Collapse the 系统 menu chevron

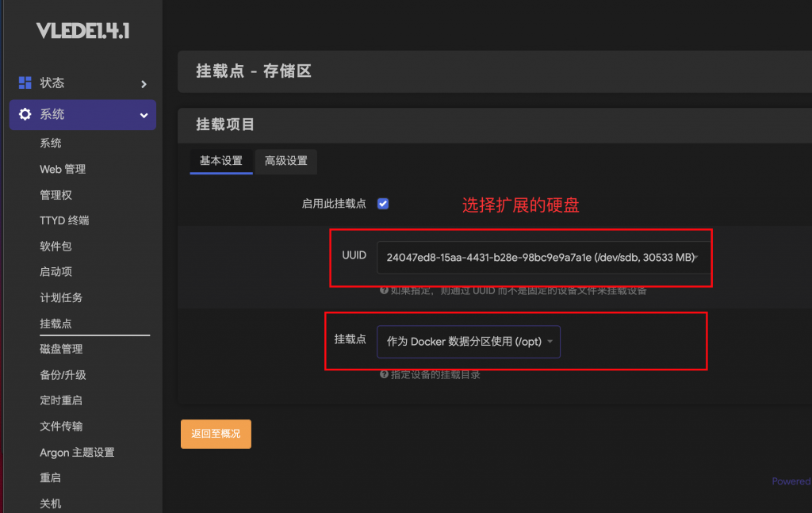point(144,115)
